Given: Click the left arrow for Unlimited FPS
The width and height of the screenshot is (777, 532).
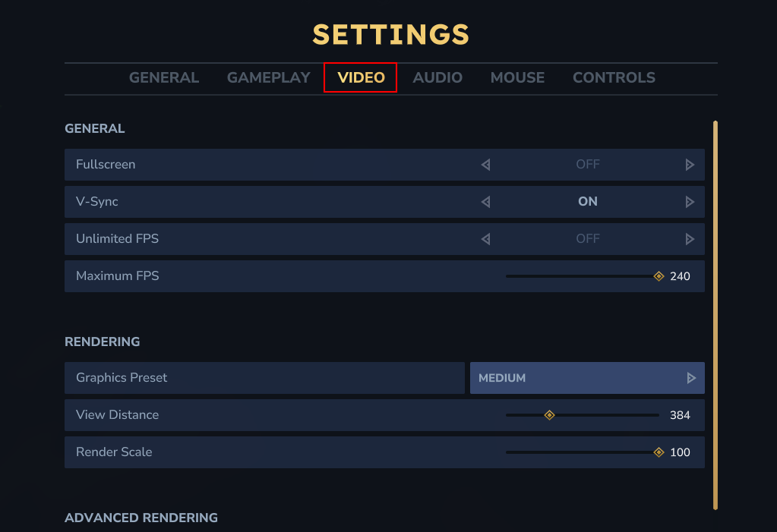Looking at the screenshot, I should point(486,239).
